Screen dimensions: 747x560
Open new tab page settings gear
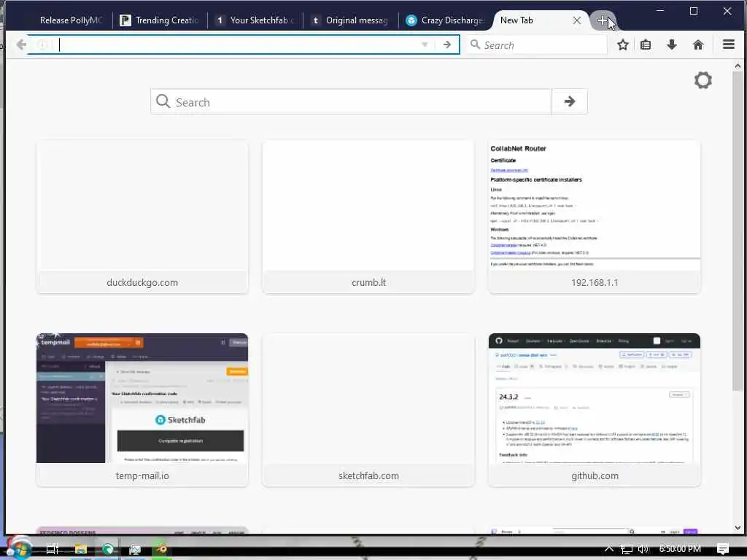tap(703, 80)
